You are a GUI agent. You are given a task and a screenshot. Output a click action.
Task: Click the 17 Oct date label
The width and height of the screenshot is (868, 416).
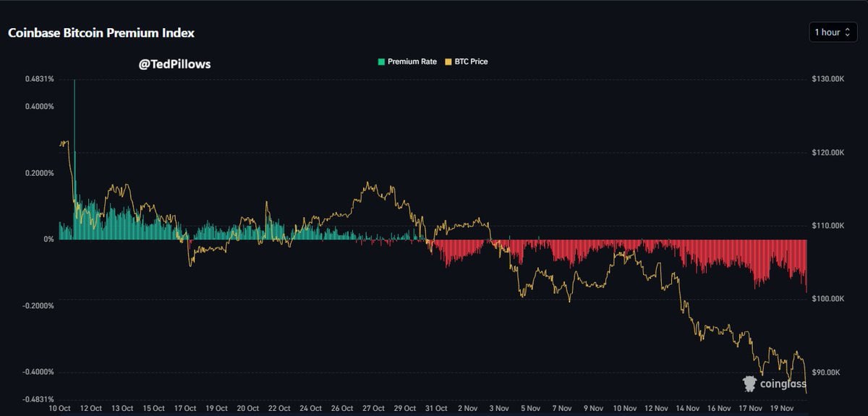click(x=185, y=408)
